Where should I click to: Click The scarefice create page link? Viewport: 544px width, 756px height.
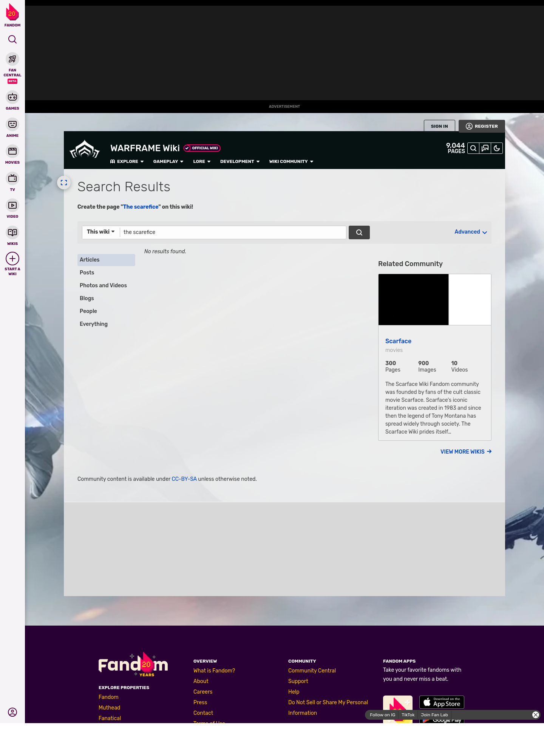point(141,207)
